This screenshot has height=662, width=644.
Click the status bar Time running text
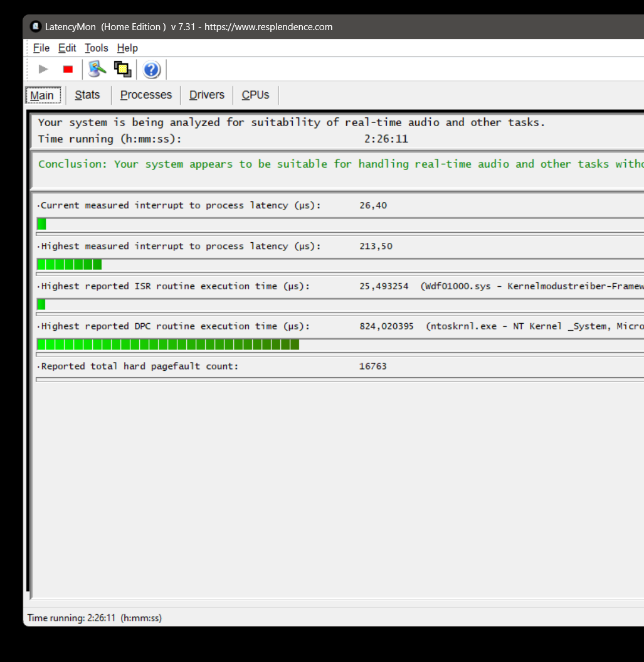(x=95, y=618)
